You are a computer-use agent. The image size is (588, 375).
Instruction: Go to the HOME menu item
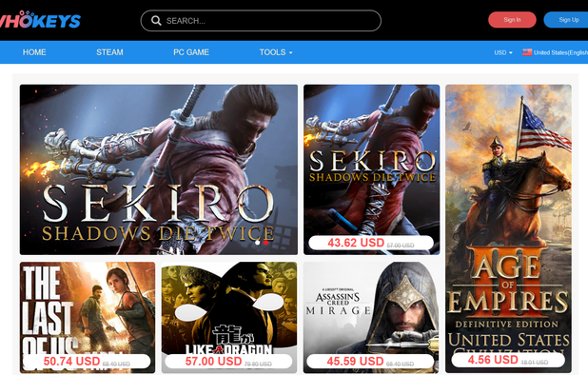pyautogui.click(x=34, y=52)
